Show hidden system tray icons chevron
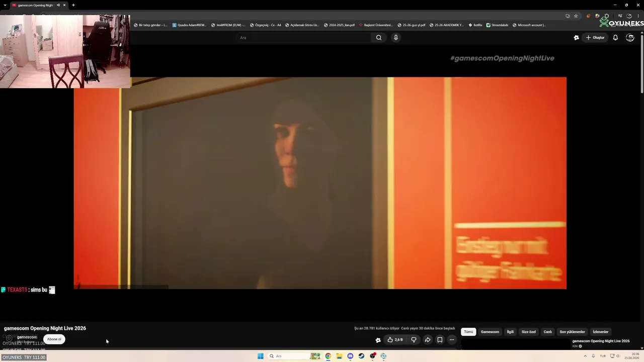The image size is (644, 362). pyautogui.click(x=585, y=356)
